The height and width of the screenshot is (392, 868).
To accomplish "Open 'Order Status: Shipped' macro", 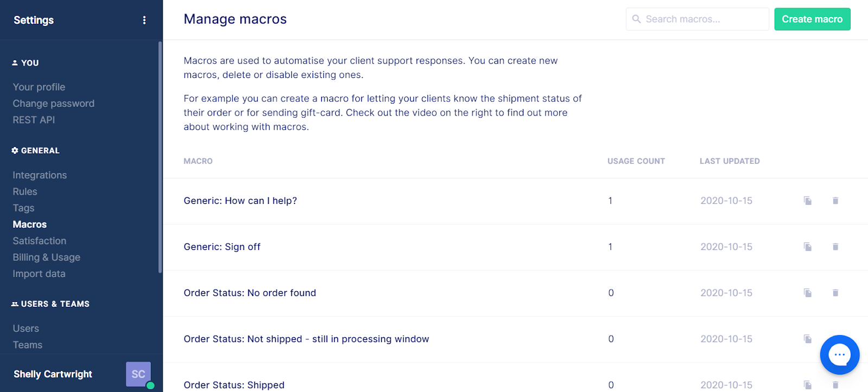I will (x=234, y=385).
